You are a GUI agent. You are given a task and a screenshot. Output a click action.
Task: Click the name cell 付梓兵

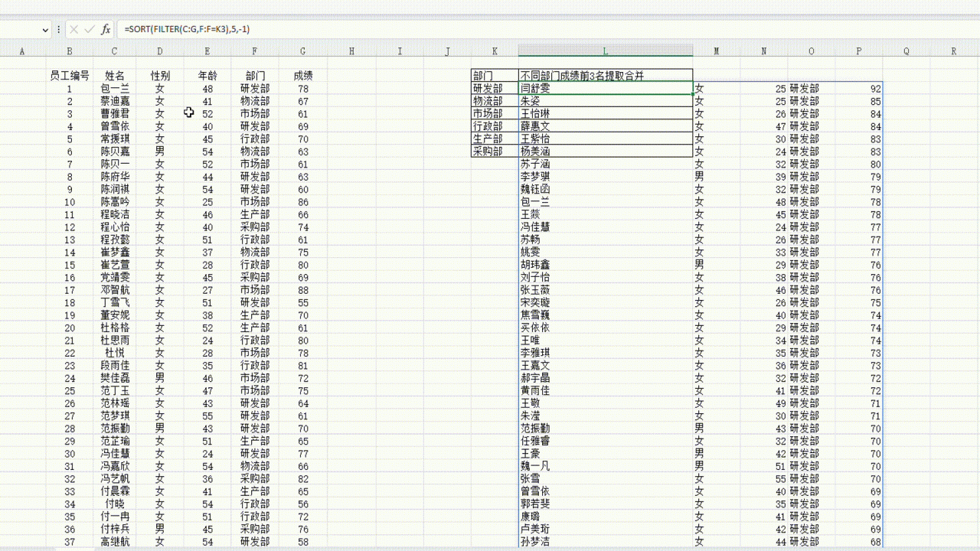pyautogui.click(x=115, y=529)
